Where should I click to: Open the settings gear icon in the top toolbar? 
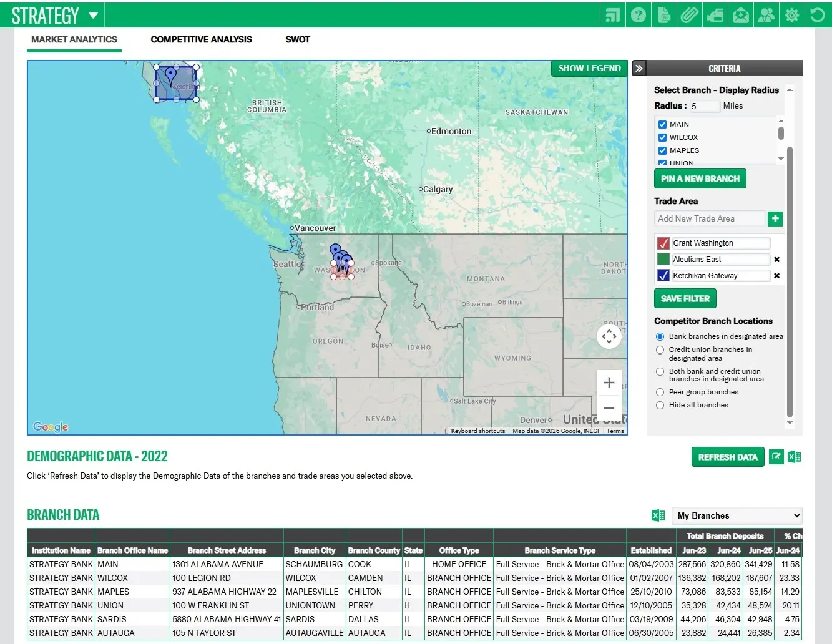pos(792,15)
